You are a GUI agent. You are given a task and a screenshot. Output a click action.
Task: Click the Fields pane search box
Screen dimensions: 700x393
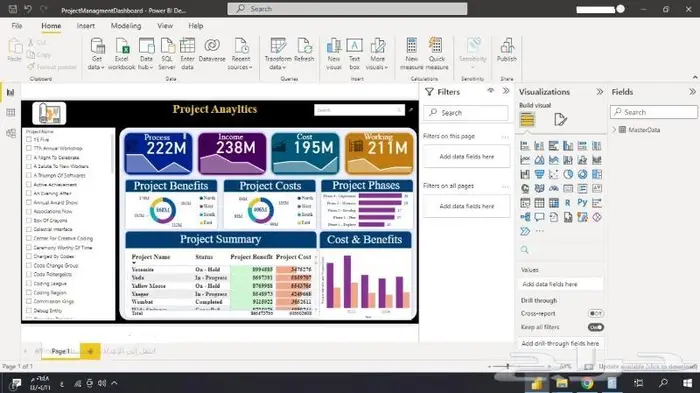click(x=654, y=112)
